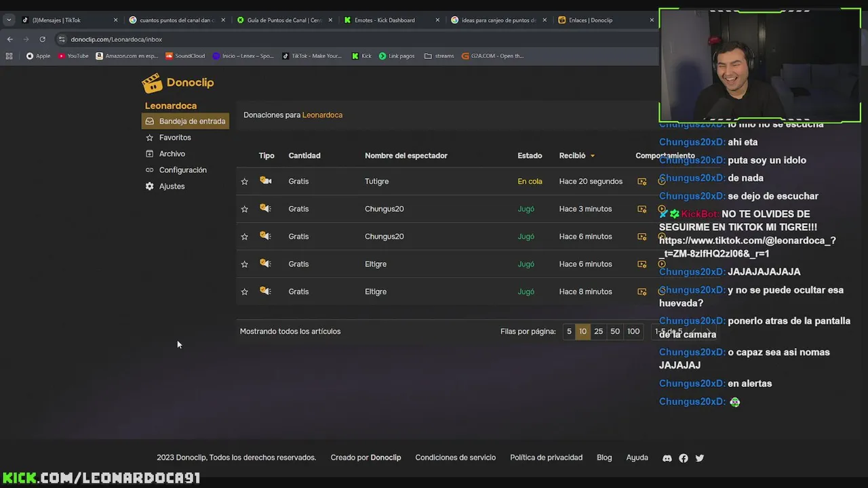Open the YouTube bookmark
The width and height of the screenshot is (868, 488).
point(73,56)
